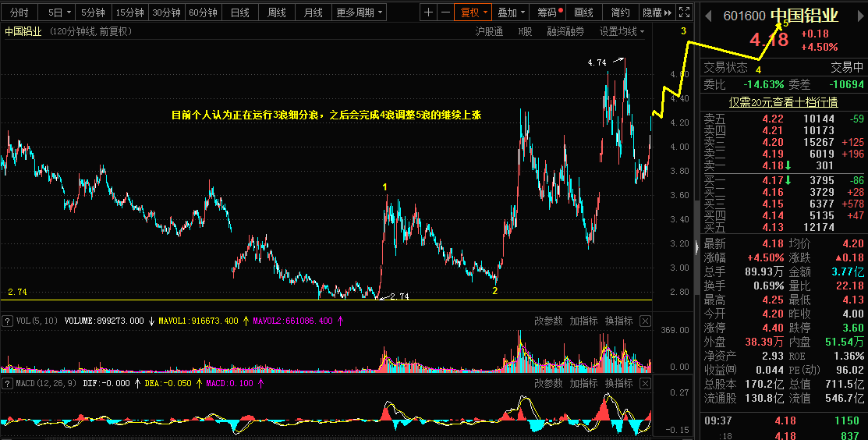Select the 5分钟 period
The image size is (868, 440).
pyautogui.click(x=93, y=12)
